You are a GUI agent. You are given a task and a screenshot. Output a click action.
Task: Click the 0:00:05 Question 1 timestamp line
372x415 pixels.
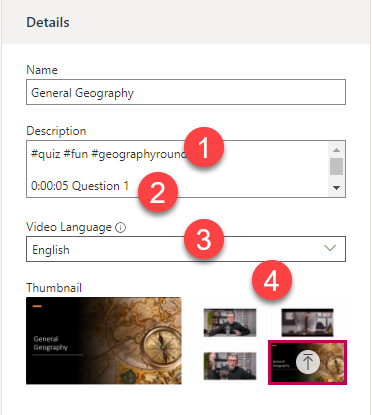tap(80, 186)
